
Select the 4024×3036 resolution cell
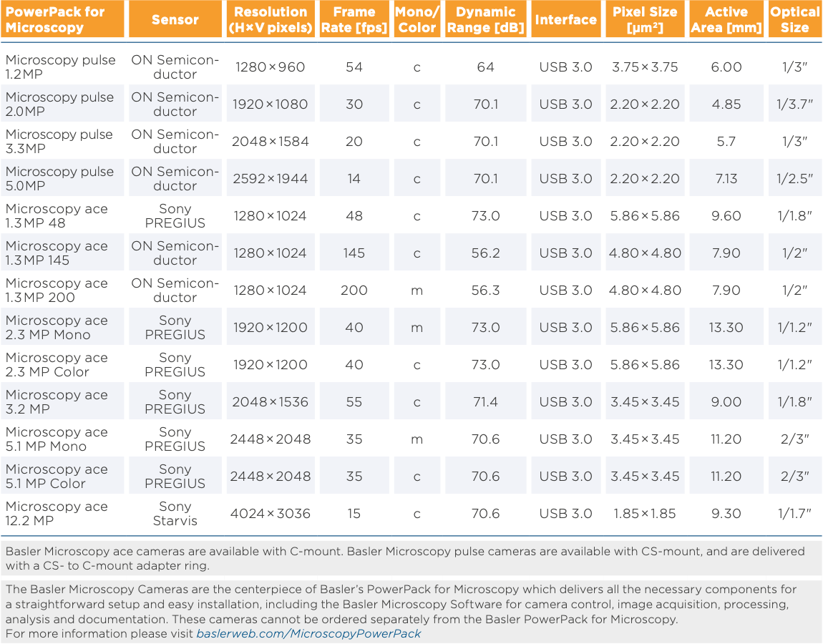pyautogui.click(x=271, y=514)
